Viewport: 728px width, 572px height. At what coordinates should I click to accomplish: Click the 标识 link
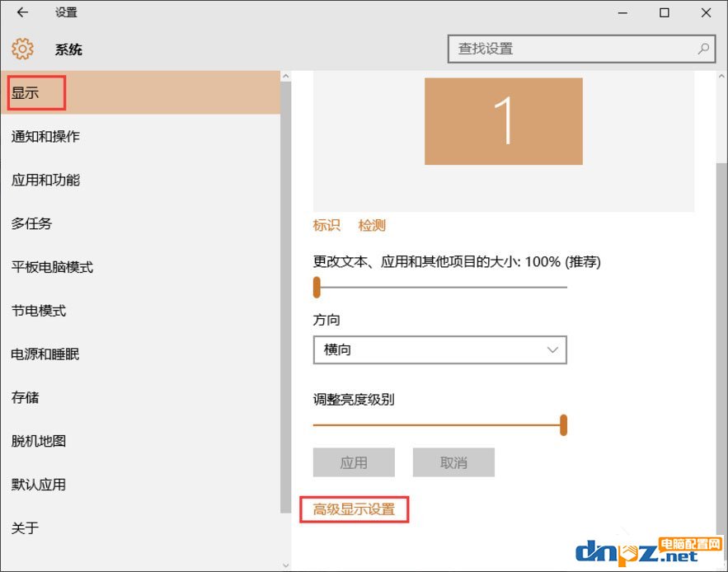coord(326,226)
